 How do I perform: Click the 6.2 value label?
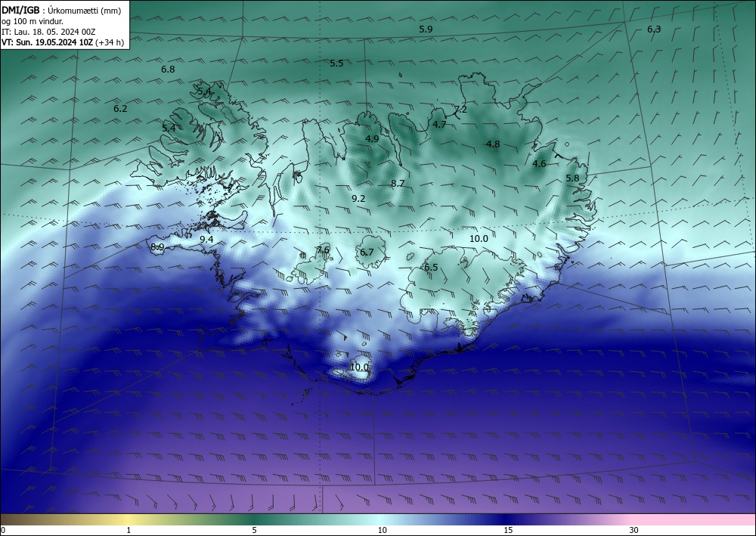(120, 108)
